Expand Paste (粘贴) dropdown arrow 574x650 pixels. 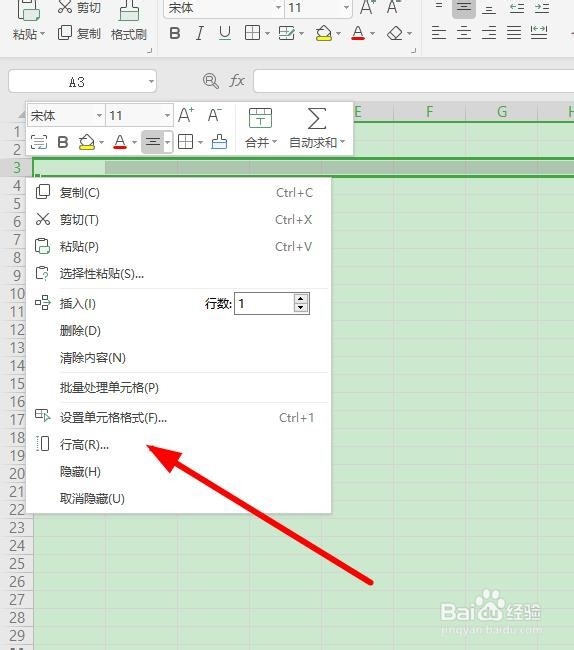click(43, 34)
